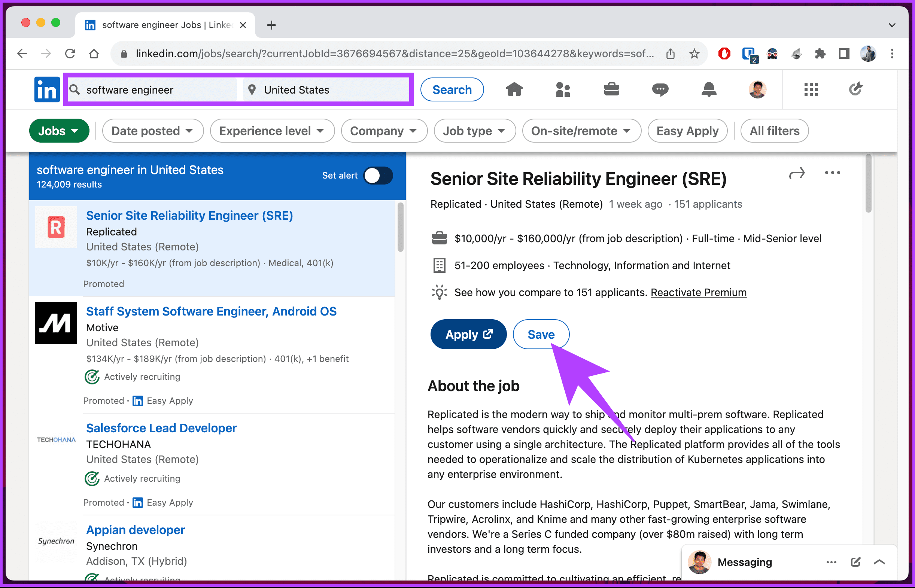
Task: Click the Notifications bell icon
Action: (709, 89)
